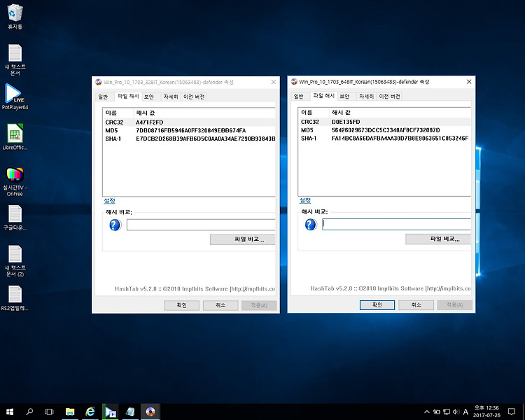
Task: Toggle IME input mode A indicator
Action: 465,412
